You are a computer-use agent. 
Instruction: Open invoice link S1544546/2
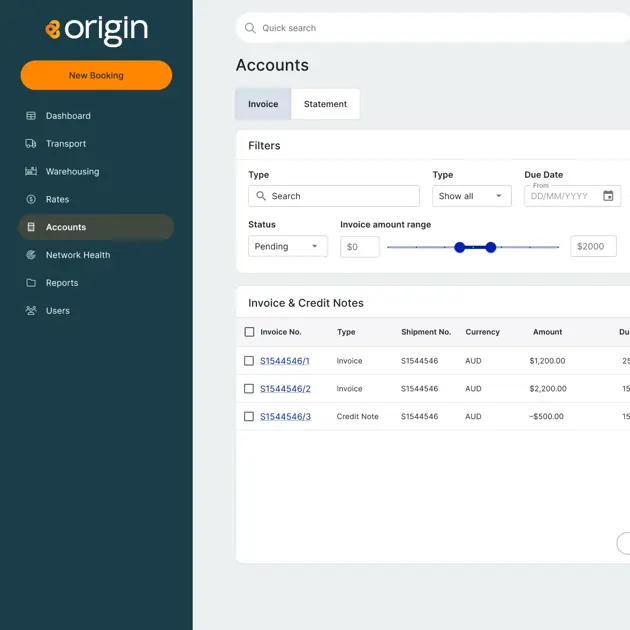click(x=285, y=389)
